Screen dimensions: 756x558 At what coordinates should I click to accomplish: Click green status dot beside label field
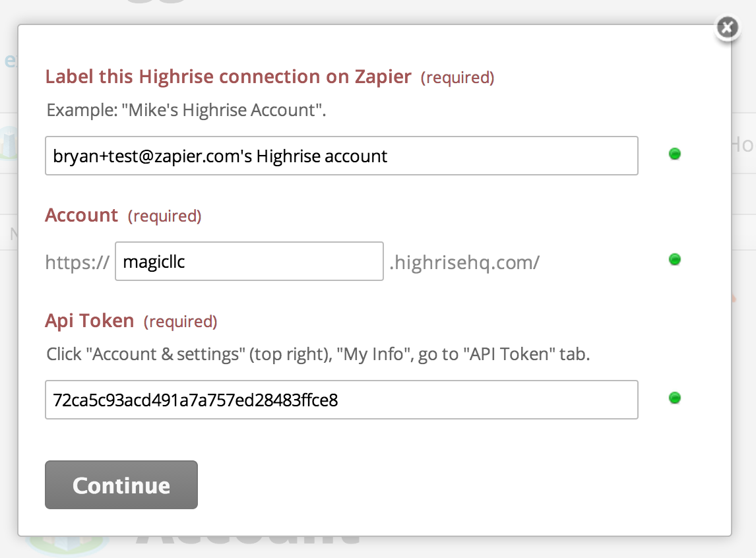click(674, 154)
